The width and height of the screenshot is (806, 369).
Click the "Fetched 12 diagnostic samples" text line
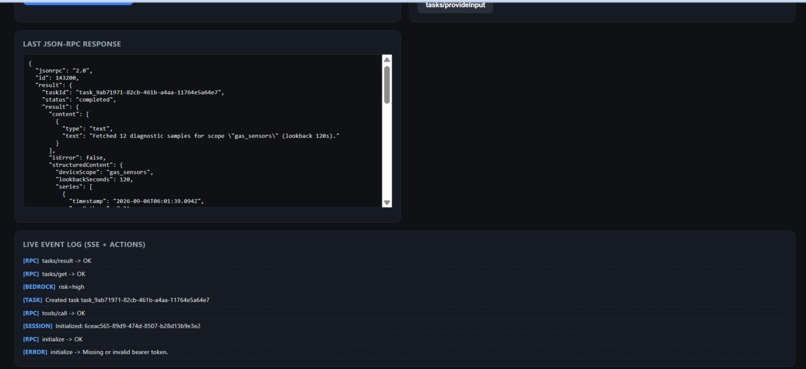(x=201, y=135)
